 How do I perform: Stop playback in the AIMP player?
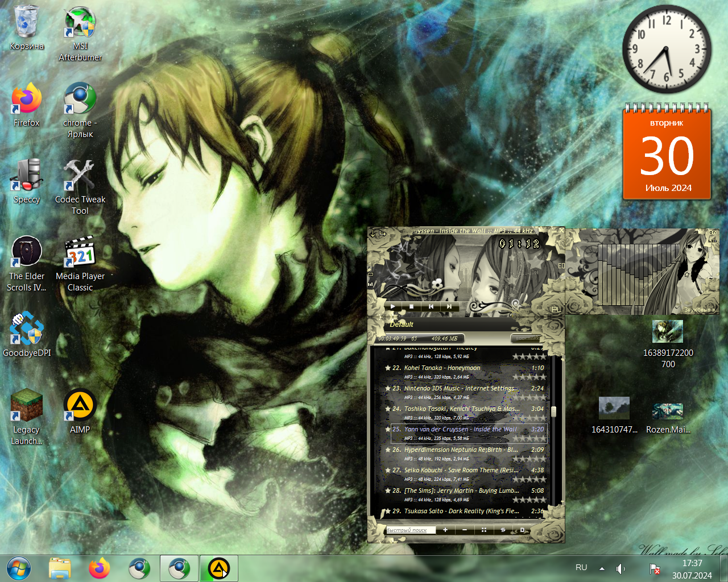(411, 306)
